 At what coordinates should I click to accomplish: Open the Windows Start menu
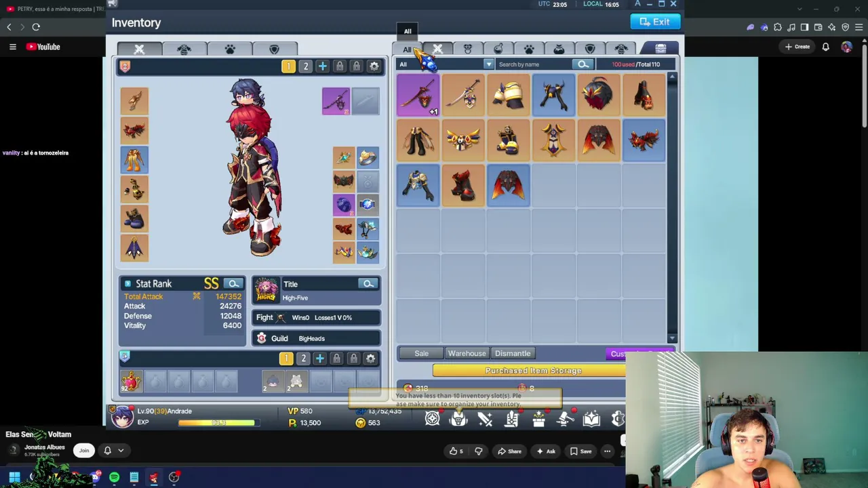(x=14, y=478)
